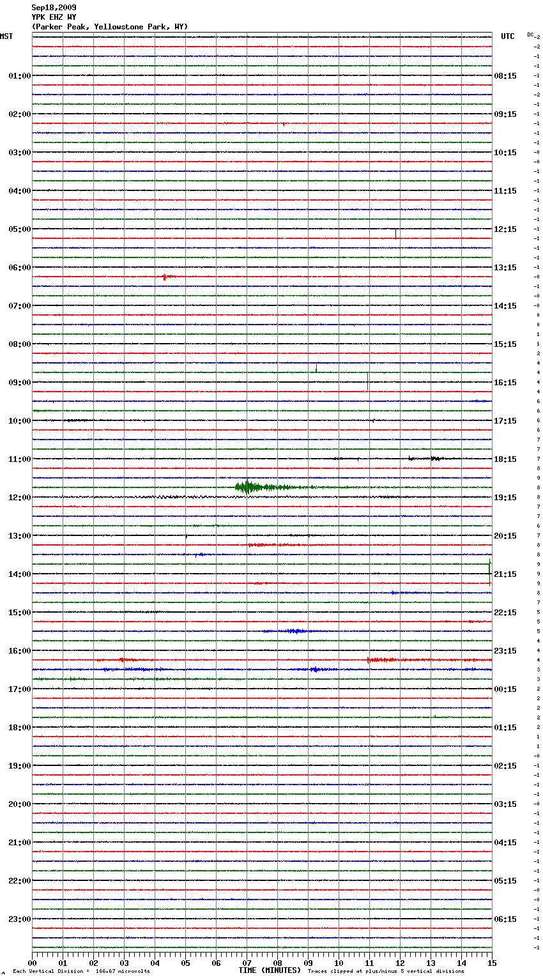
Task: Click "Traces clipped at plus/minus 5 vertical divisions" note
Action: [386, 972]
